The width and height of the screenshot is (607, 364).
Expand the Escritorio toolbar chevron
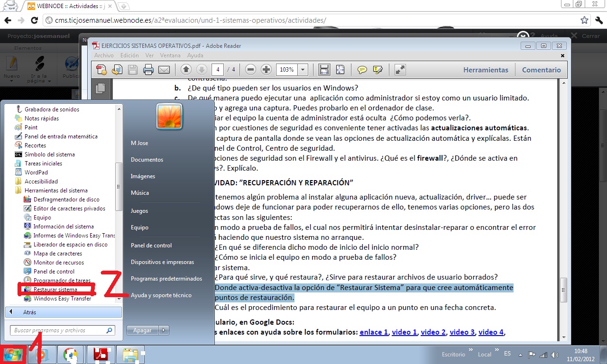coord(470,351)
